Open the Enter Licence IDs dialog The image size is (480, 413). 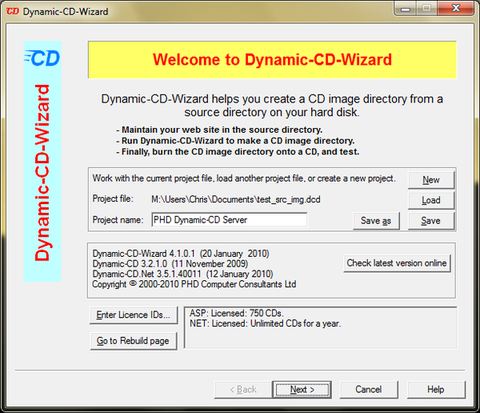pyautogui.click(x=133, y=315)
